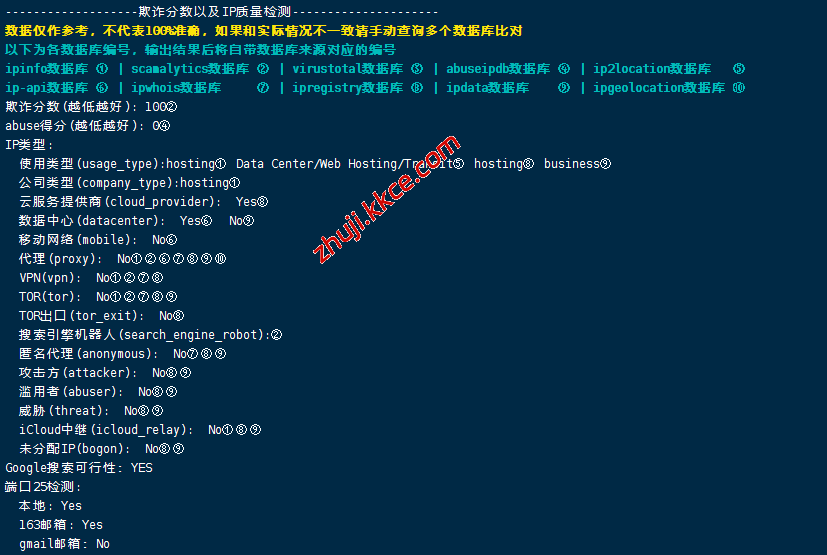Image resolution: width=827 pixels, height=555 pixels.
Task: Click the yellow disclaimer warning line
Action: click(x=263, y=31)
